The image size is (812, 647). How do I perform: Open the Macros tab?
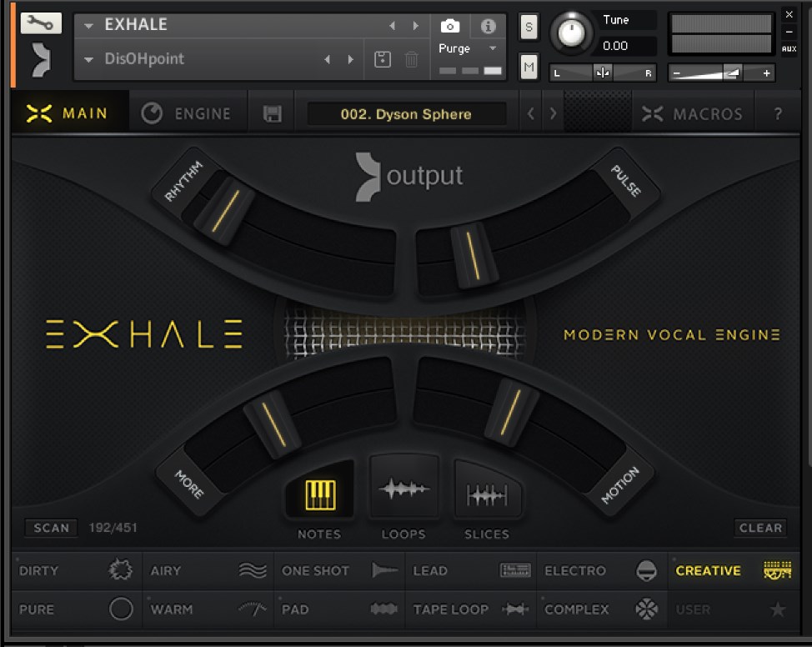click(x=692, y=114)
